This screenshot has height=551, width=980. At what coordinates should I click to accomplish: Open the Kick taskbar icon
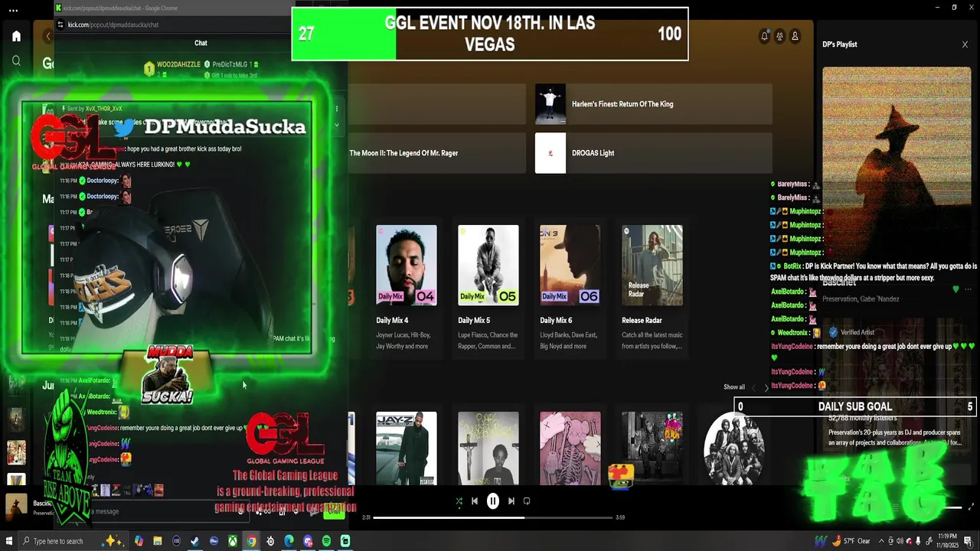(345, 541)
